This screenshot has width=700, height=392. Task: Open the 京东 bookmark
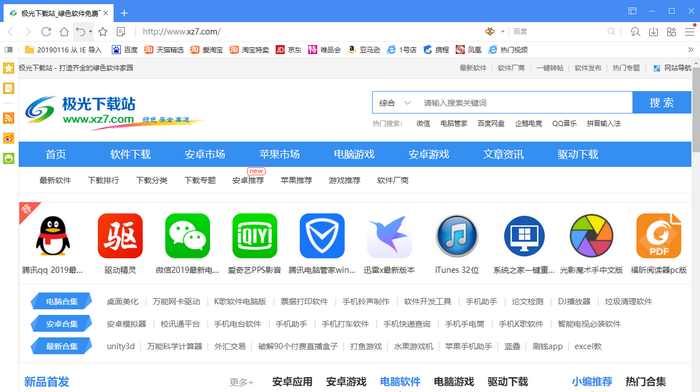click(x=288, y=50)
